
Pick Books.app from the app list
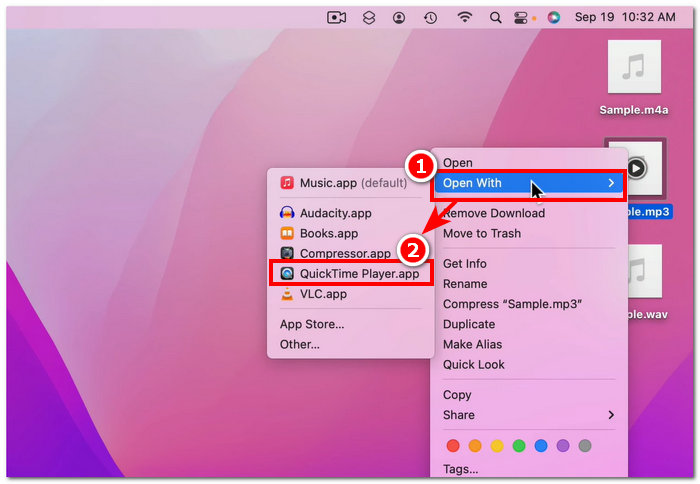328,233
